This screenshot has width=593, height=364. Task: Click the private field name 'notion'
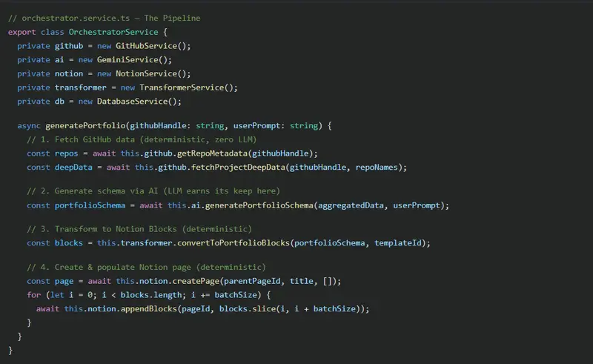[x=69, y=74]
